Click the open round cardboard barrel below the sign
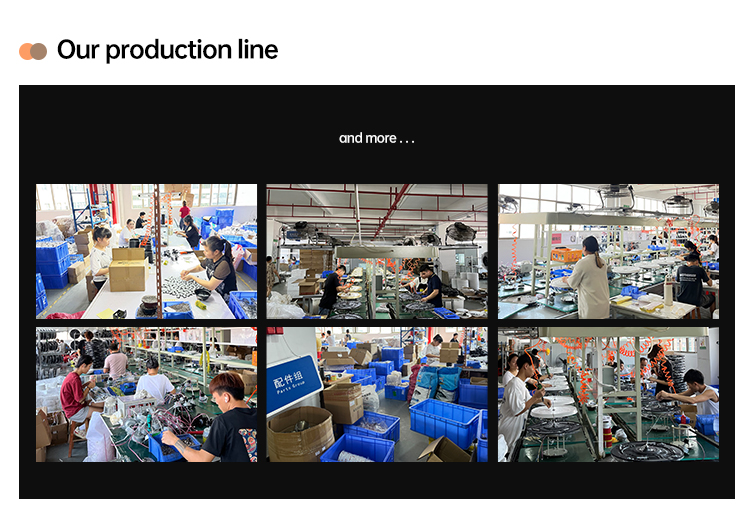 (x=300, y=434)
